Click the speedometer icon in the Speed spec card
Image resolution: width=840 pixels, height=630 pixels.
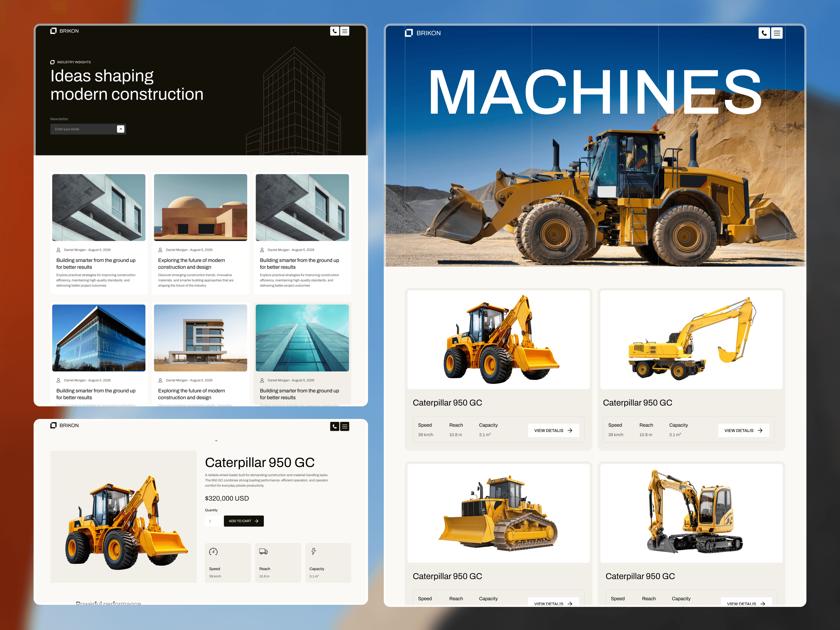click(x=213, y=552)
